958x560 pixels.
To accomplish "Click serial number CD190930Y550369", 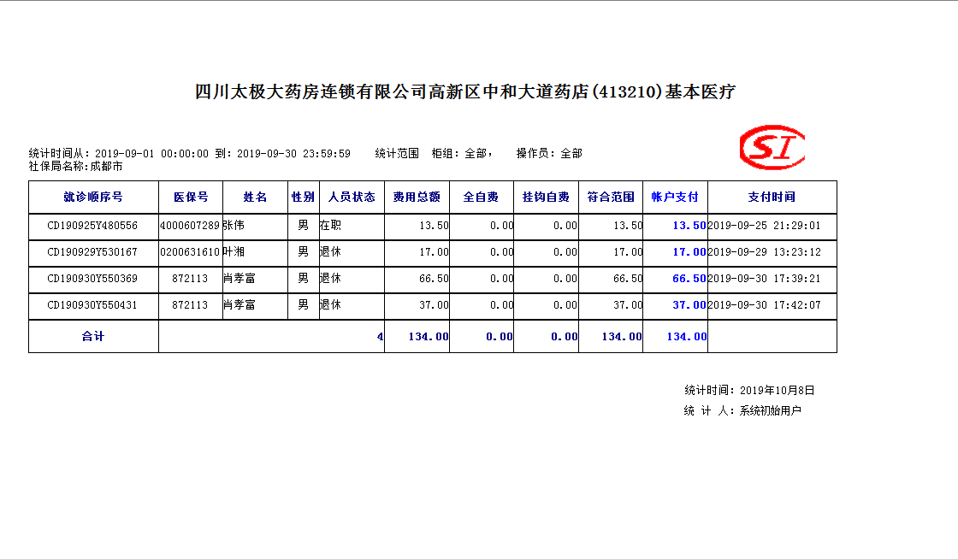I will coord(92,279).
